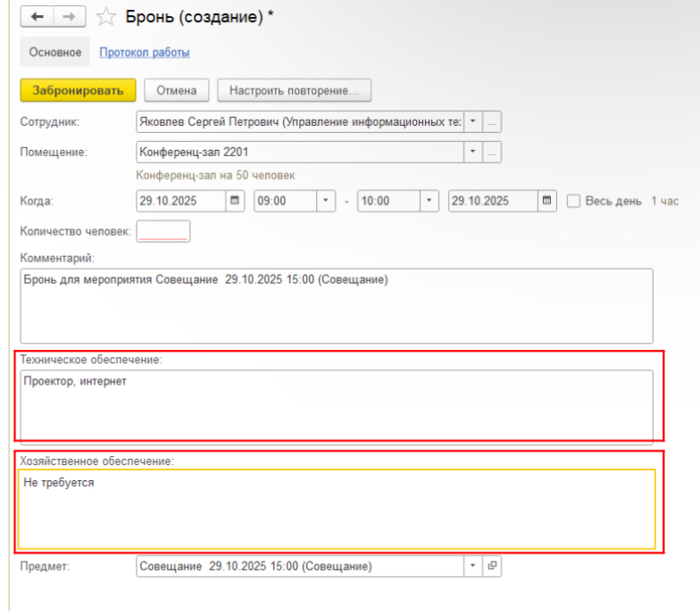Click the 1 час duration text
700x614 pixels.
[664, 201]
